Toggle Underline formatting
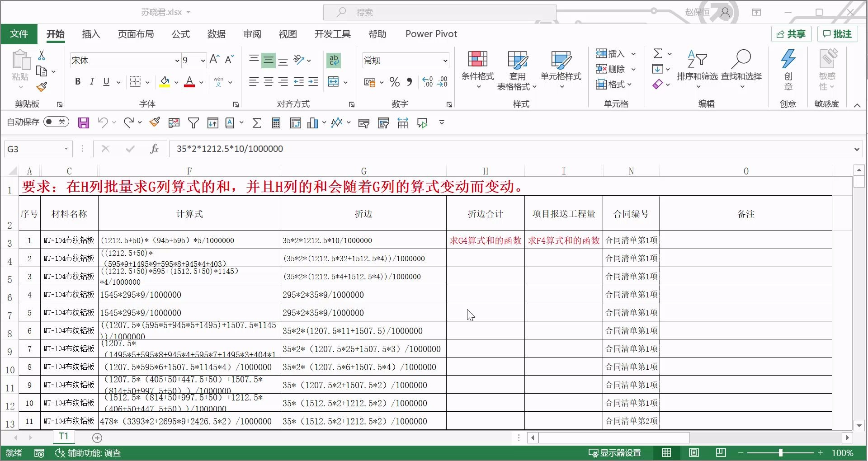The image size is (868, 461). 106,81
